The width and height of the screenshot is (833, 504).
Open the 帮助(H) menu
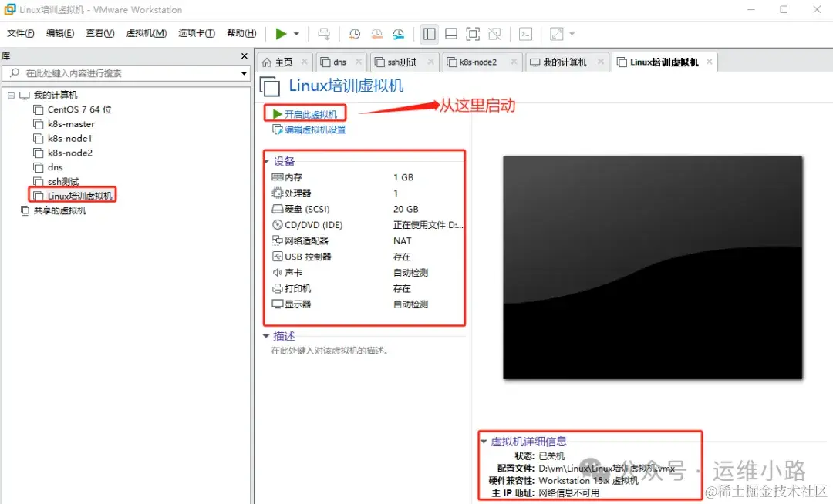tap(241, 33)
